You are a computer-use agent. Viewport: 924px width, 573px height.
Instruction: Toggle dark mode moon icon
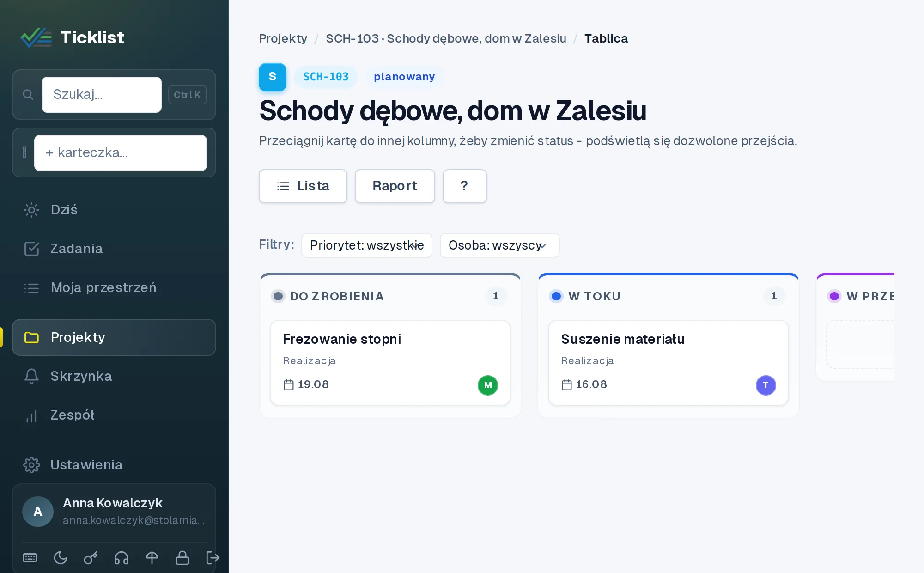pyautogui.click(x=61, y=558)
